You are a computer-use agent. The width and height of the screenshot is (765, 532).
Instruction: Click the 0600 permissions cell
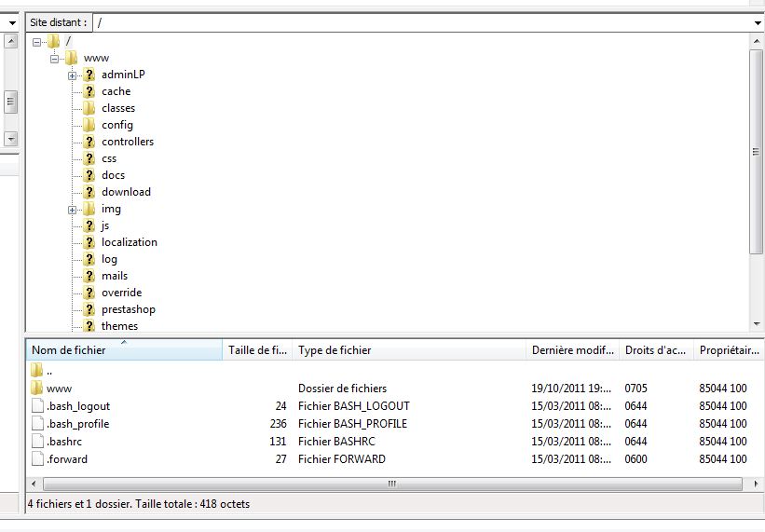[x=635, y=458]
